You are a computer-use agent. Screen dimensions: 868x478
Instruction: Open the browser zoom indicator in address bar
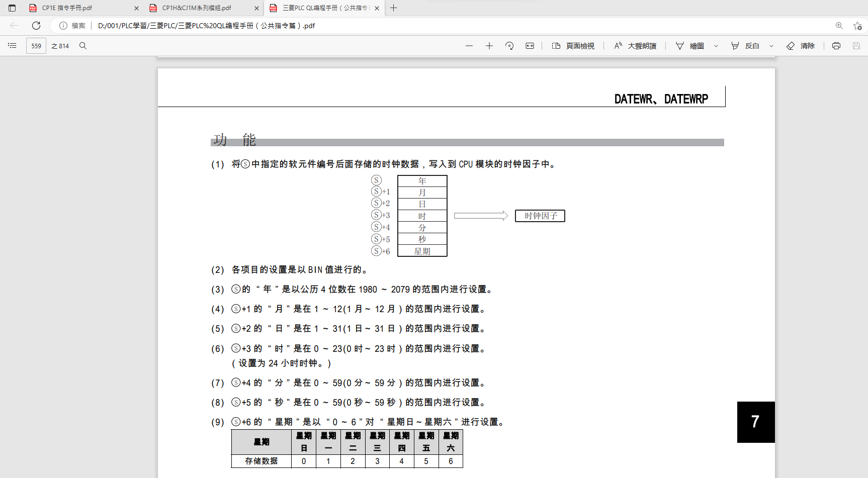pyautogui.click(x=839, y=26)
